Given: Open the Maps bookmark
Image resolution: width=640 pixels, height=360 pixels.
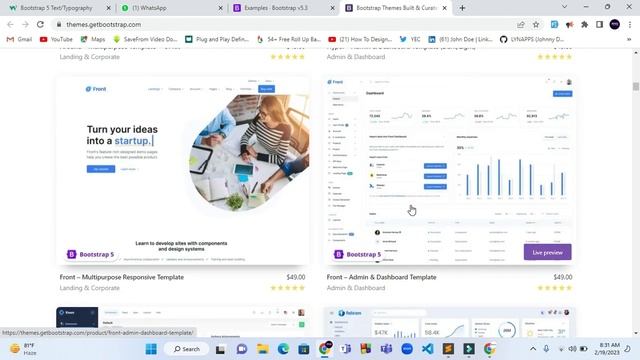Looking at the screenshot, I should [x=93, y=40].
